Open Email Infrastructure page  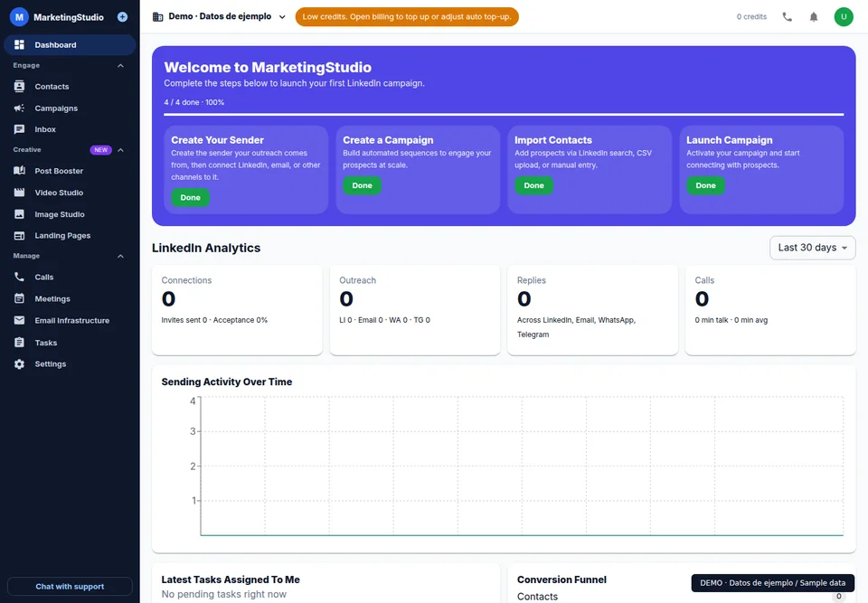pyautogui.click(x=70, y=320)
